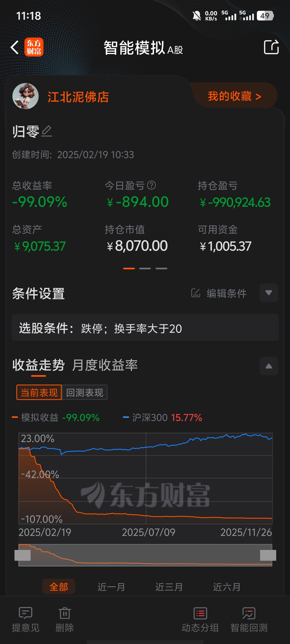Click the 可用资金 value ¥1,005.37

[226, 246]
